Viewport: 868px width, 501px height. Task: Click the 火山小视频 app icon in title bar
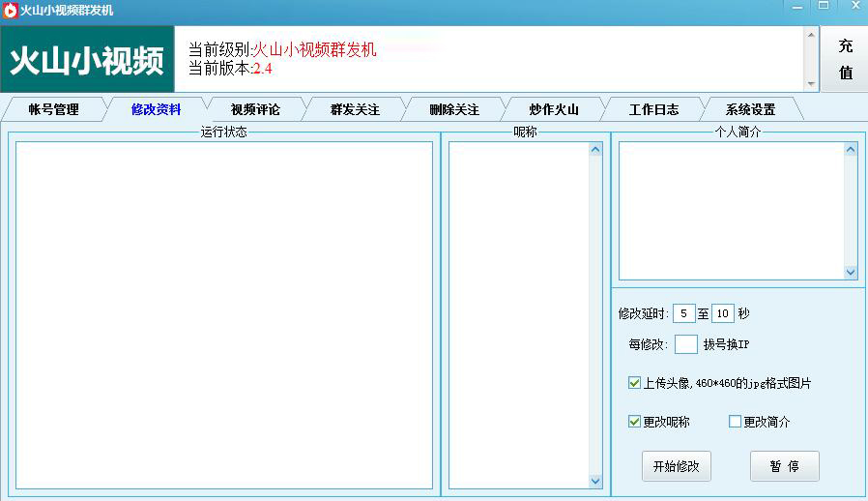[10, 10]
